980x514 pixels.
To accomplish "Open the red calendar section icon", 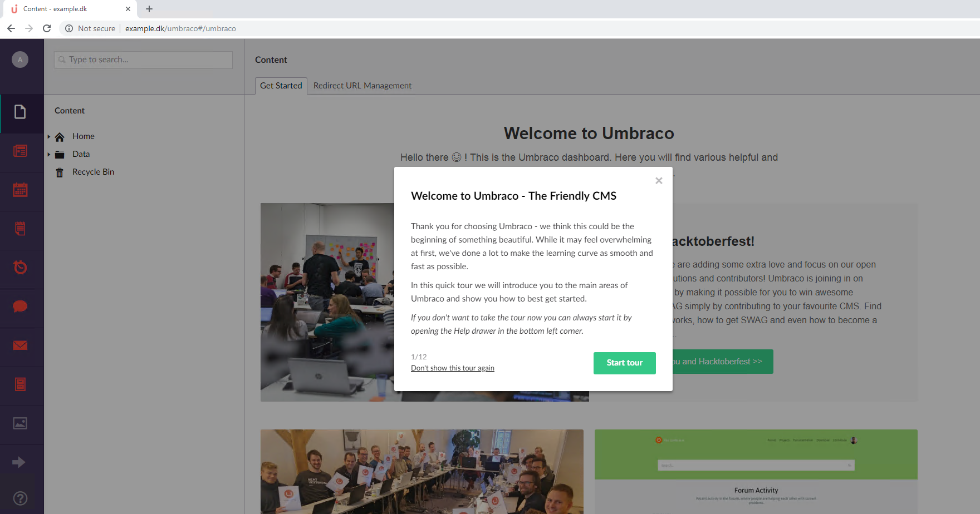I will (x=20, y=190).
